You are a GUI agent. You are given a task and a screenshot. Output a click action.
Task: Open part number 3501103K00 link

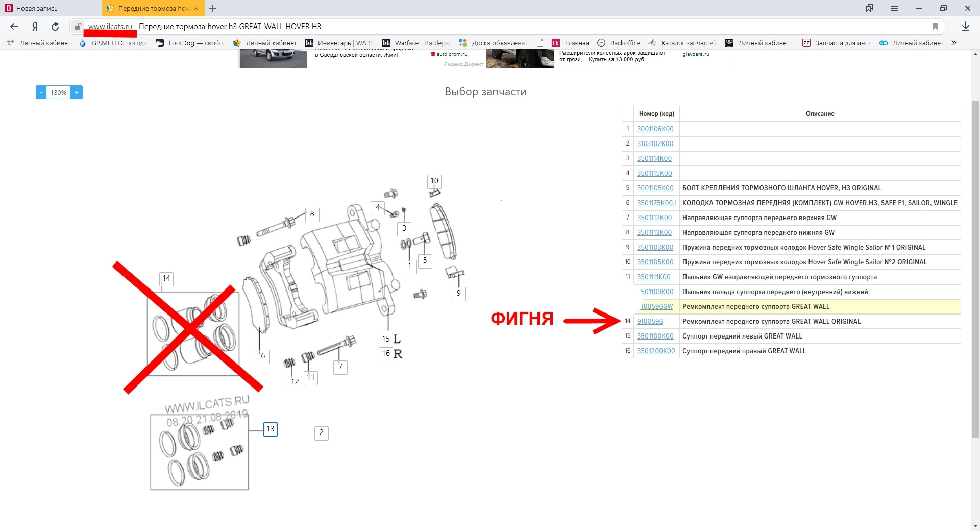(655, 247)
